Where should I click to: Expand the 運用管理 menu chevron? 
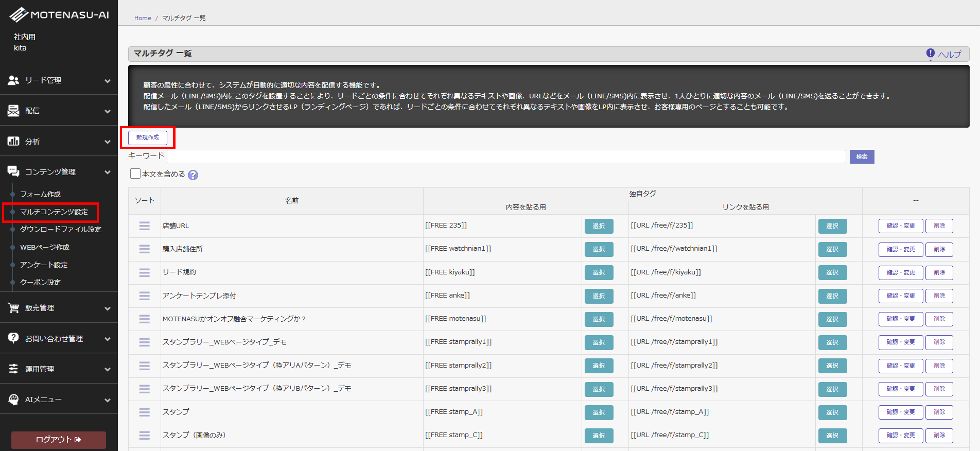click(x=108, y=369)
